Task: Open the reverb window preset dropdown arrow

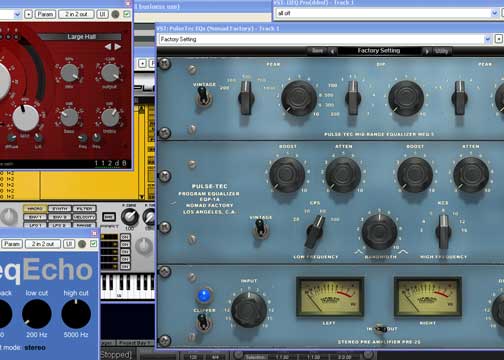Action: pos(17,14)
